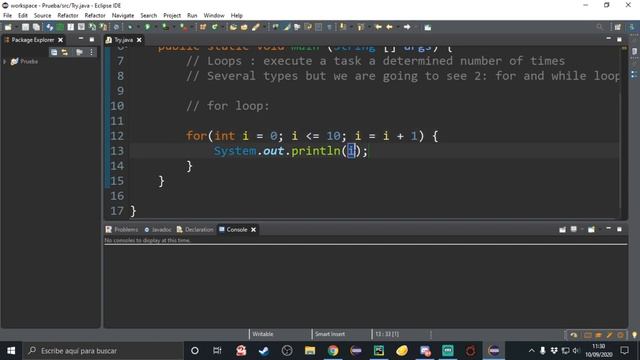Click the Last Edit Location arrow

coord(378,27)
